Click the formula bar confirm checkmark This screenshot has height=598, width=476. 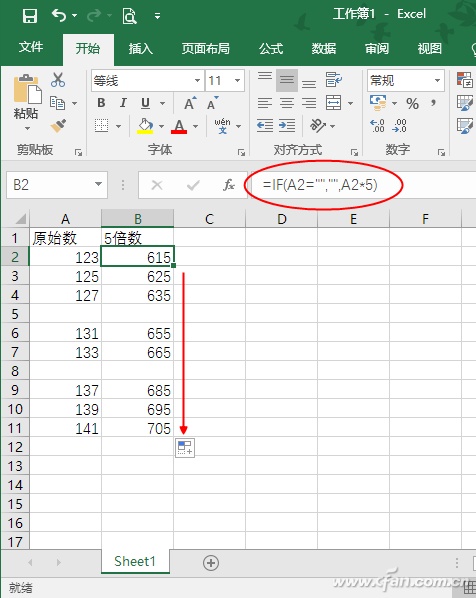[x=193, y=185]
